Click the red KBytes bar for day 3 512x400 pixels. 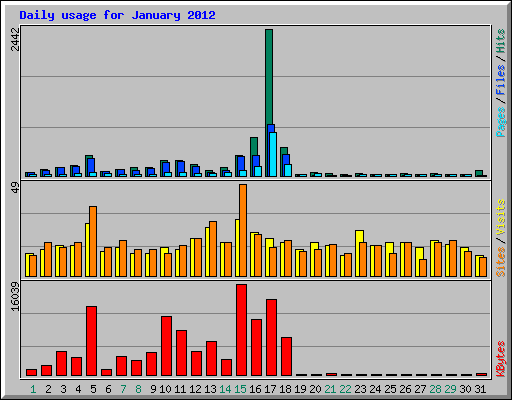click(61, 363)
